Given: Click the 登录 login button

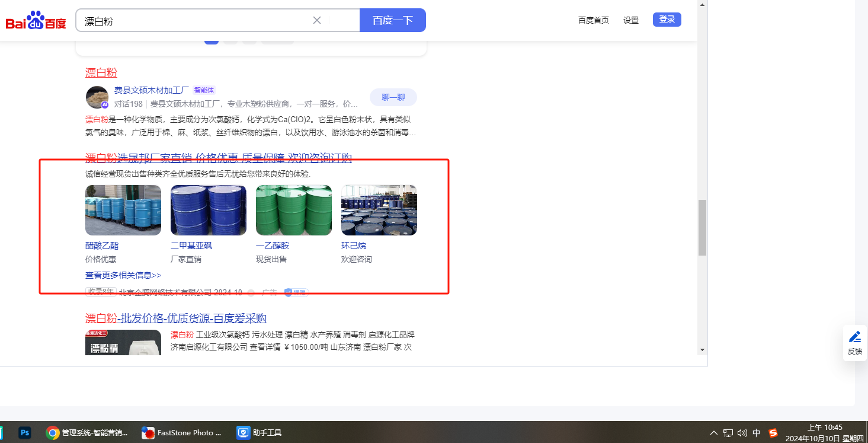Looking at the screenshot, I should [x=667, y=20].
